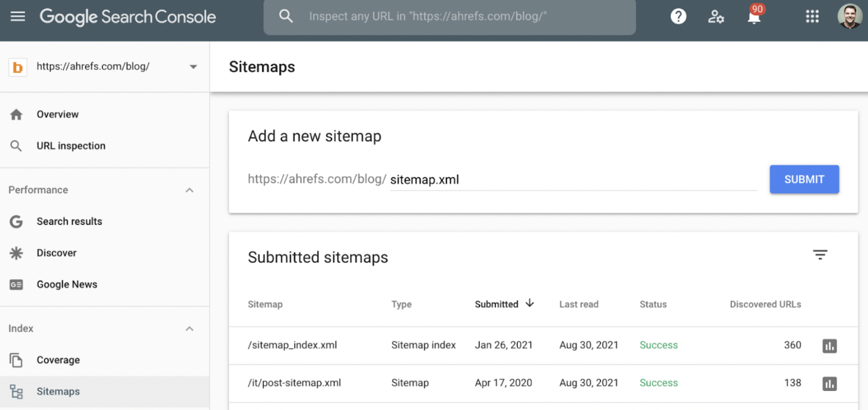View chart for /it/post-sitemap.xml row

830,384
